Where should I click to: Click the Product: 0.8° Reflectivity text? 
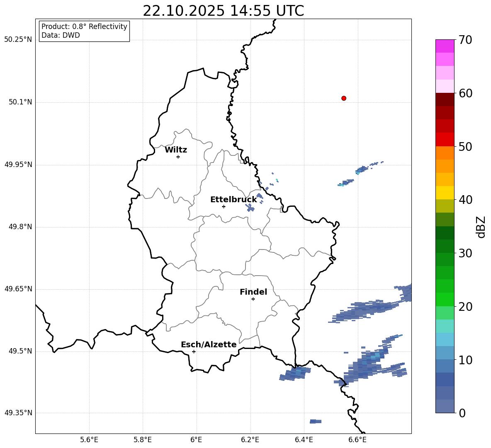[84, 26]
